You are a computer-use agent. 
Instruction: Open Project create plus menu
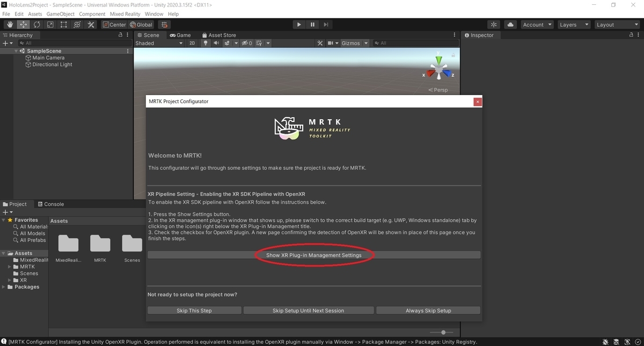6,212
